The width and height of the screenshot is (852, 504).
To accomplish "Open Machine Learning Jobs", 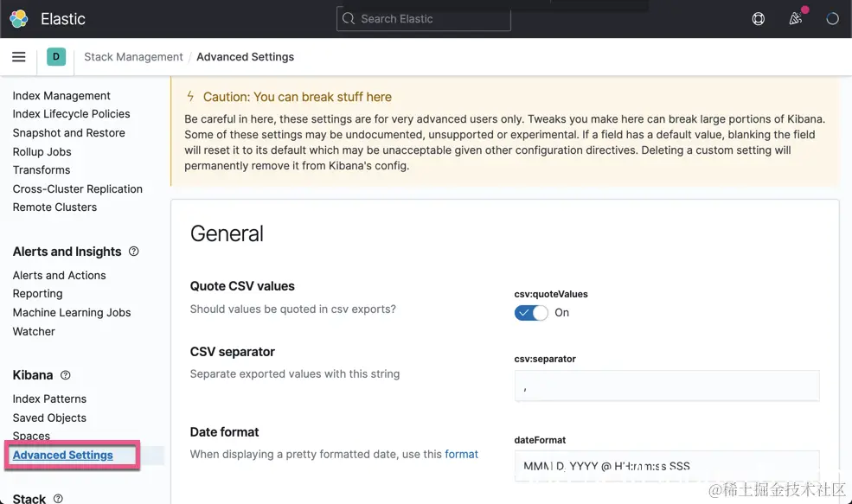I will 72,313.
